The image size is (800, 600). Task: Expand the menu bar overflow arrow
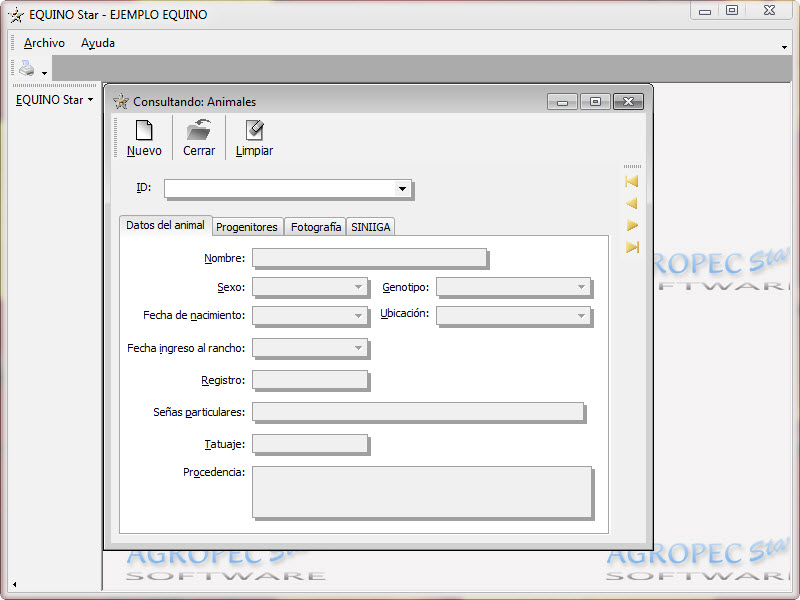pos(784,47)
